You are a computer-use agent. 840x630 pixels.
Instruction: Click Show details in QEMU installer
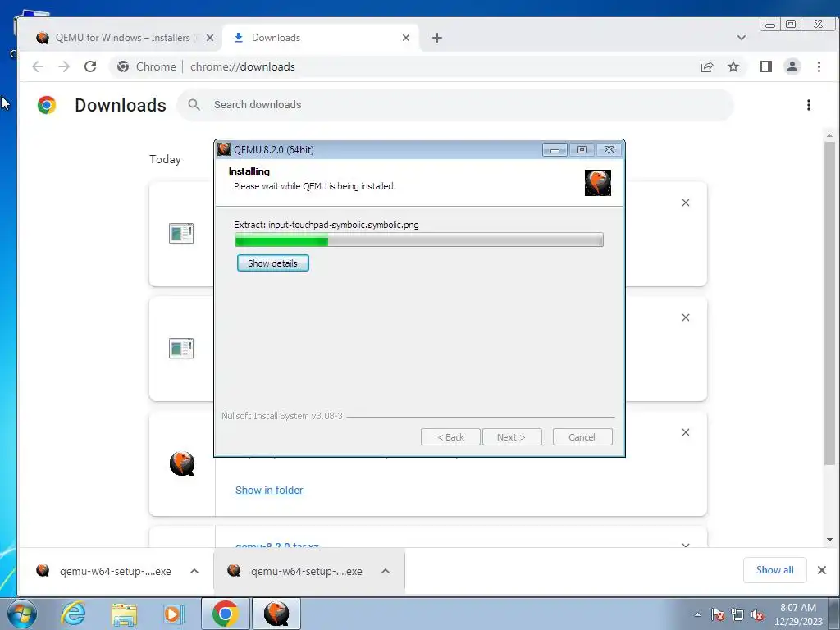(272, 263)
